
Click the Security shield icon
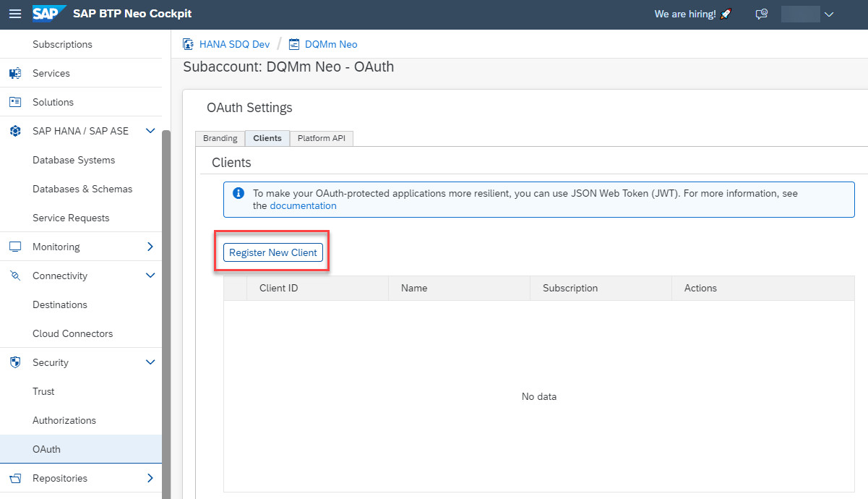[15, 362]
